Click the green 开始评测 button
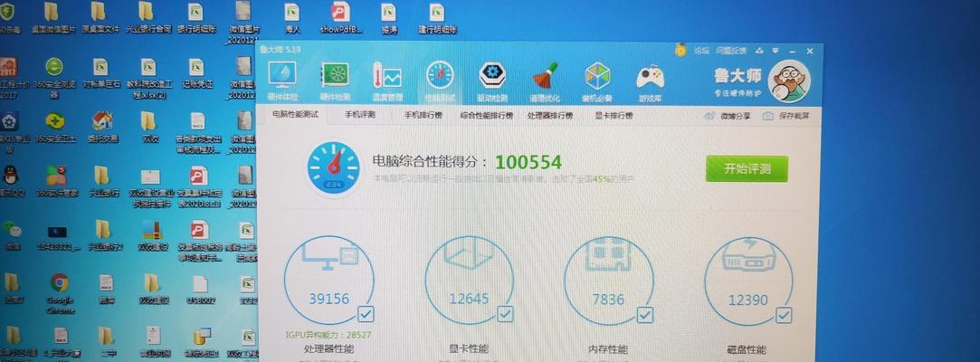Screen dimensions: 980x362 (747, 169)
